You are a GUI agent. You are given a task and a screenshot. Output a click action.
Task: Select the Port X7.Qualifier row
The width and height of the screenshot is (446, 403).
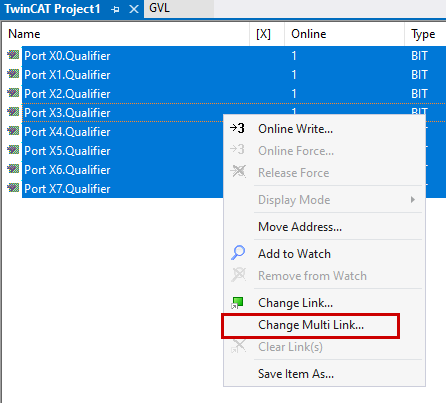pos(123,189)
